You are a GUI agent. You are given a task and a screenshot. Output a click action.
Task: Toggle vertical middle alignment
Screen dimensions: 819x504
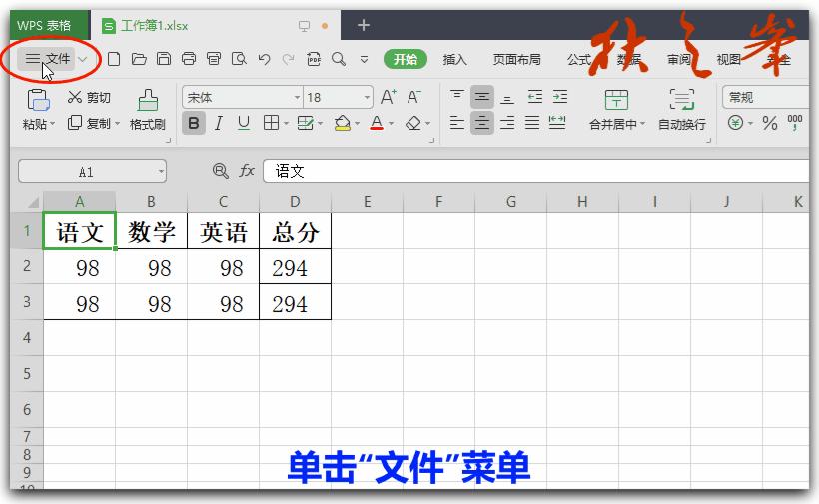482,97
